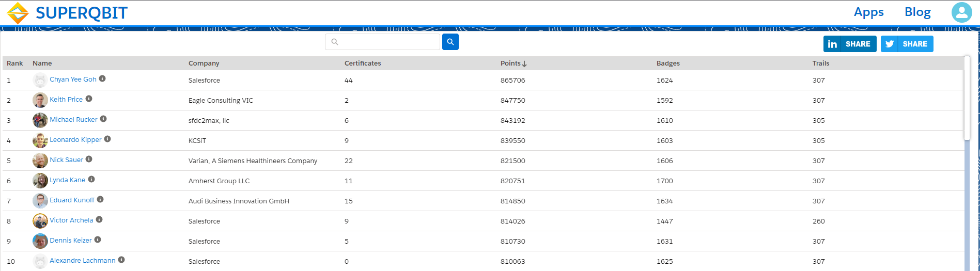Open Alexandre Lachmann profile link

click(x=83, y=261)
